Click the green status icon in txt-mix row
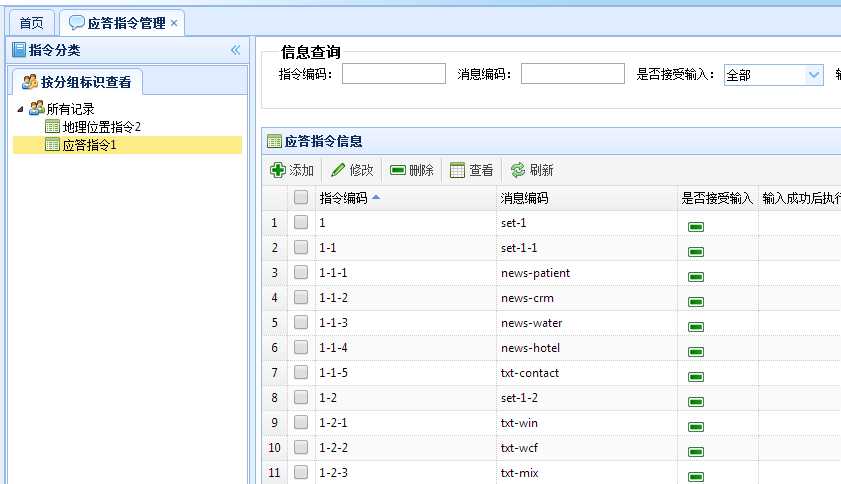Image resolution: width=841 pixels, height=484 pixels. point(696,476)
